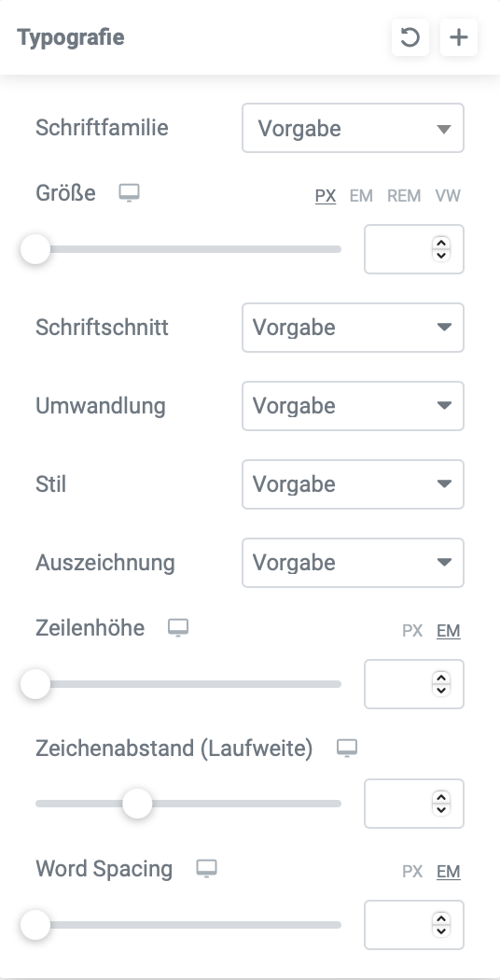Click the device icon next to Zeichenabstand
The width and height of the screenshot is (500, 980).
point(347,749)
